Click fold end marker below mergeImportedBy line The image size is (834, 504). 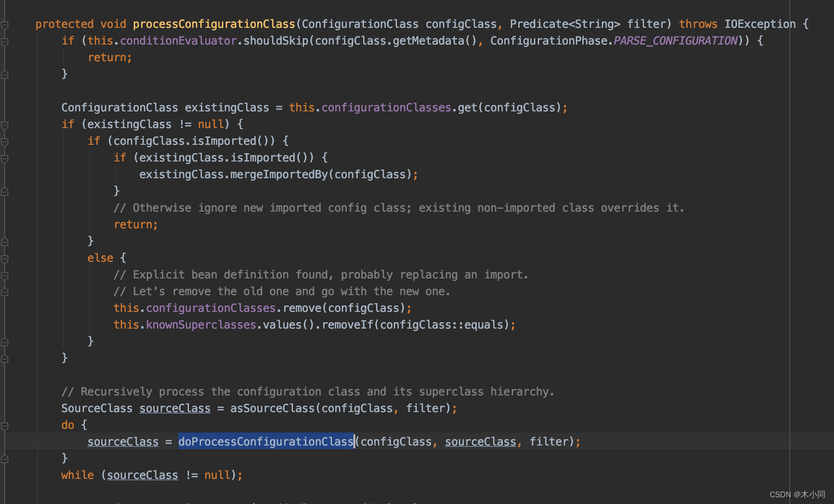click(4, 191)
